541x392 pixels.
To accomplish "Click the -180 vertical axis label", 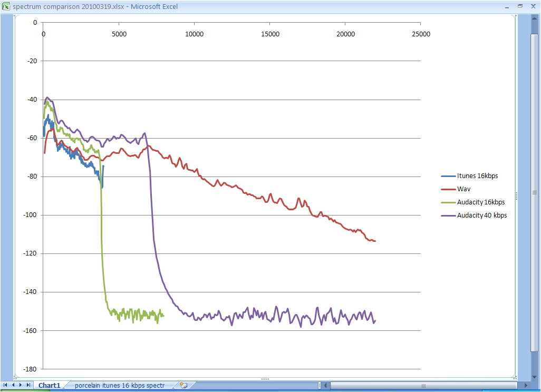I will 31,369.
